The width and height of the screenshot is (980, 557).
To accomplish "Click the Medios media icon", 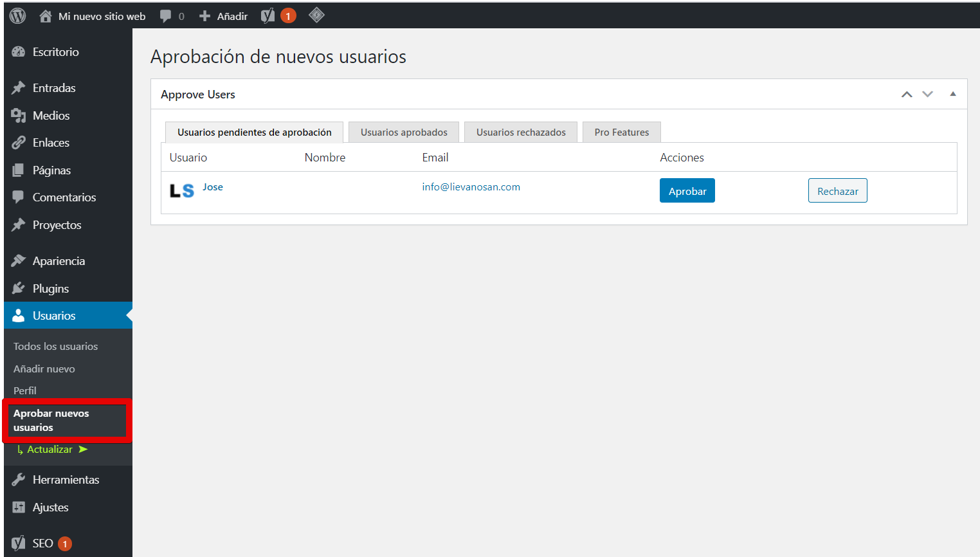I will (x=19, y=116).
